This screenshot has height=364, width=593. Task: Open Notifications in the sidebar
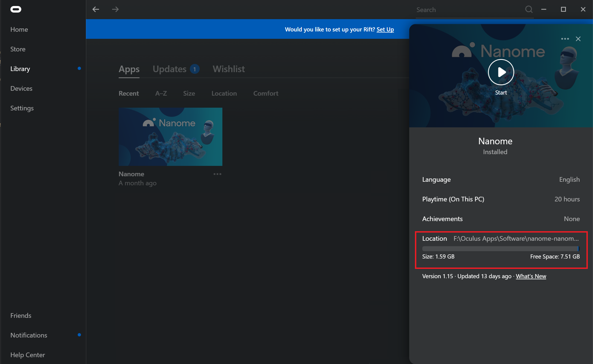point(29,335)
